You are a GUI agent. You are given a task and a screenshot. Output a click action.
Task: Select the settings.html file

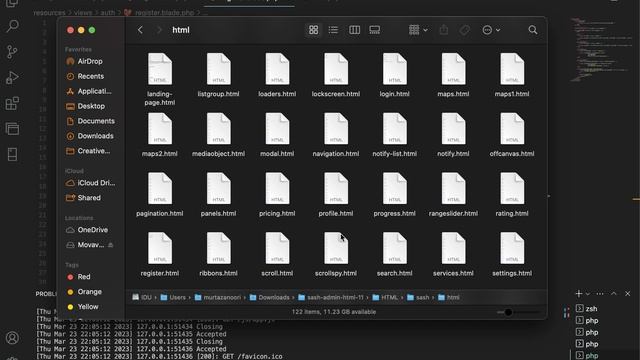coord(512,254)
